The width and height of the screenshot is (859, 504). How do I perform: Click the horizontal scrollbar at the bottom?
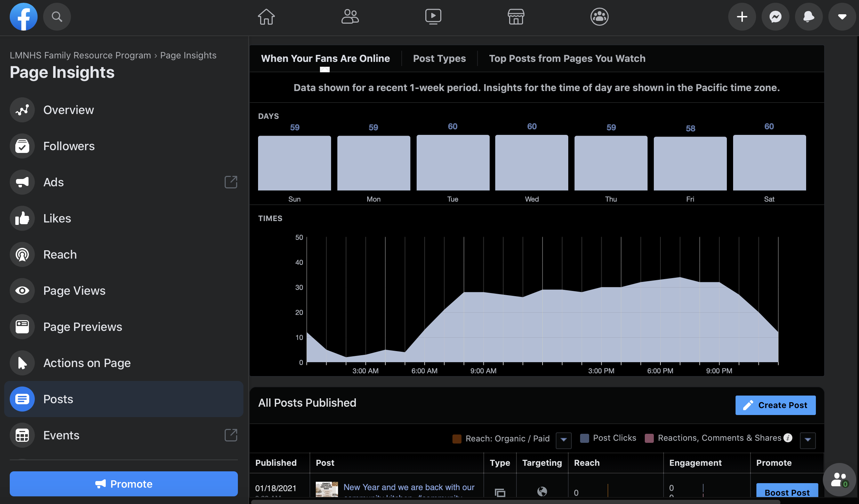[516, 502]
